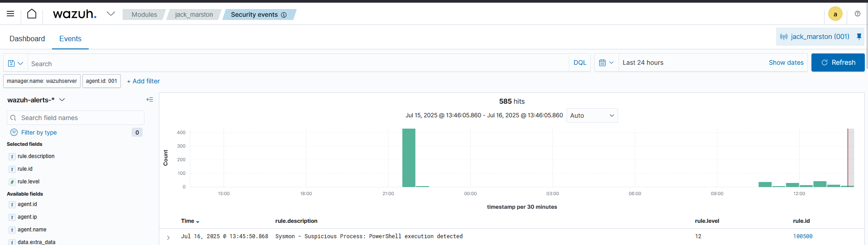Click the Security events info icon
The height and width of the screenshot is (245, 868).
click(284, 15)
